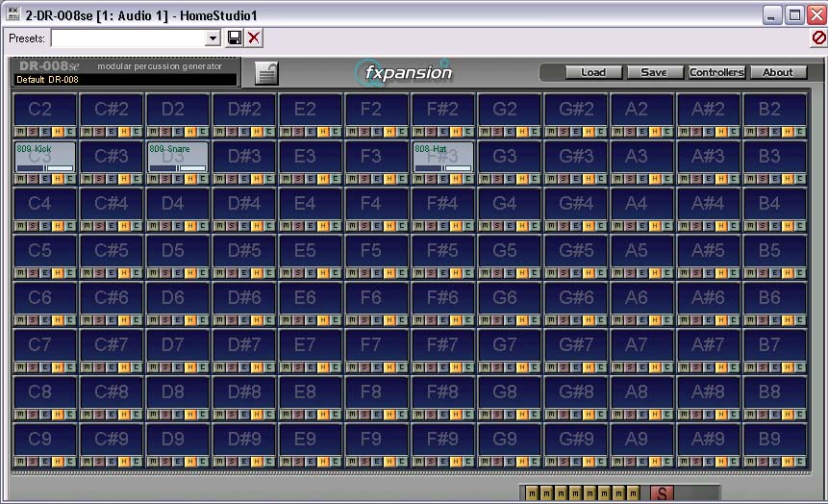Adjust the 809 Kick pad's dark level bar
Viewport: 828px width, 504px height.
point(30,168)
